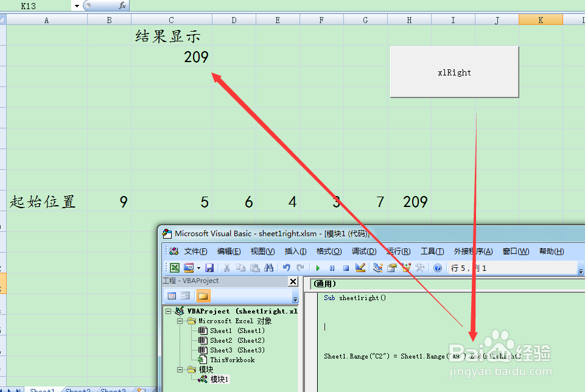Open the Toolbox hammer-wrench icon
The width and height of the screenshot is (585, 392).
click(x=420, y=268)
